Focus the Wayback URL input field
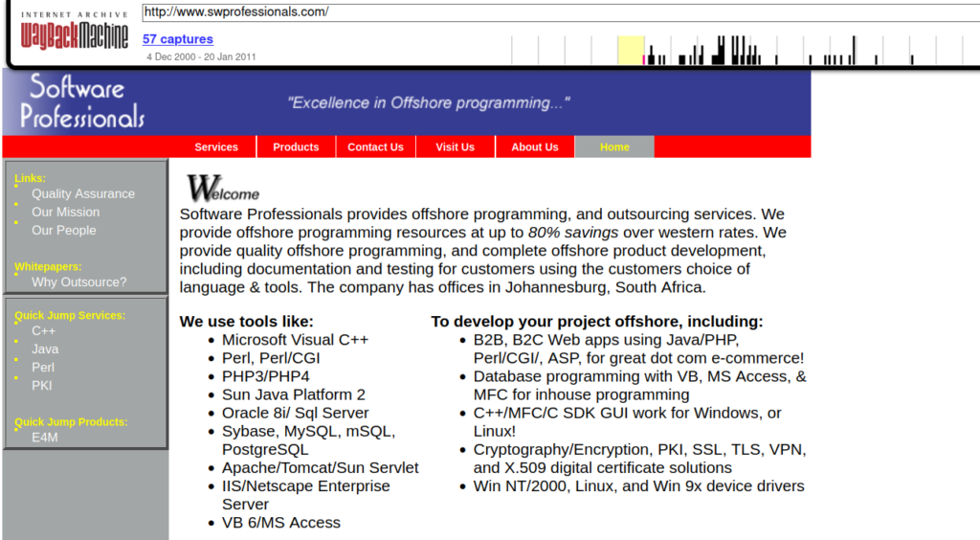The height and width of the screenshot is (540, 980). click(561, 11)
